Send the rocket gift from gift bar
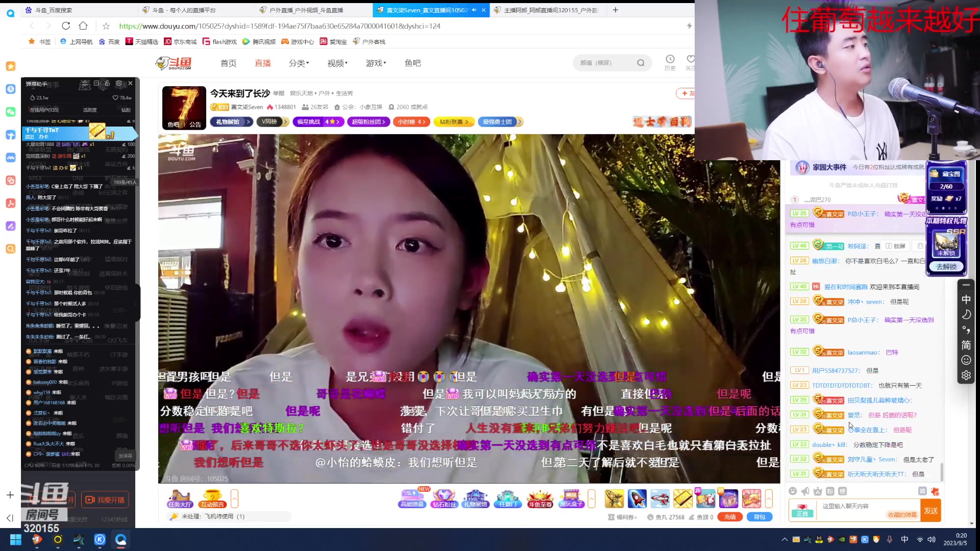The image size is (980, 551). 637,498
